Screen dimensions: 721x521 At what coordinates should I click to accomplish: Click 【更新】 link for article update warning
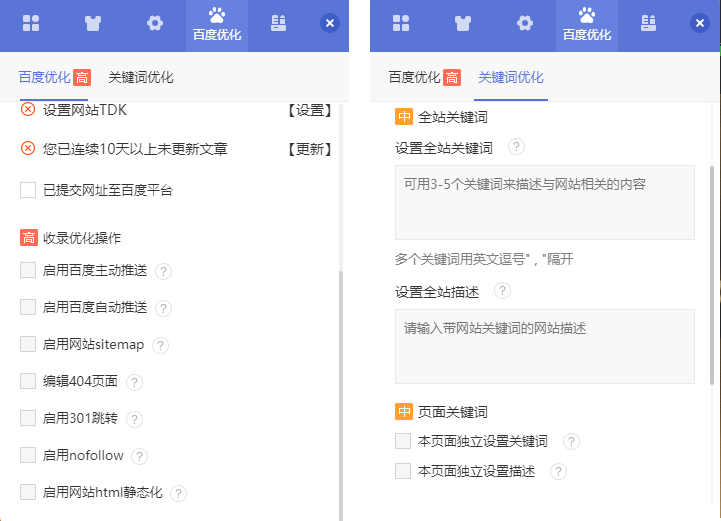tap(308, 149)
